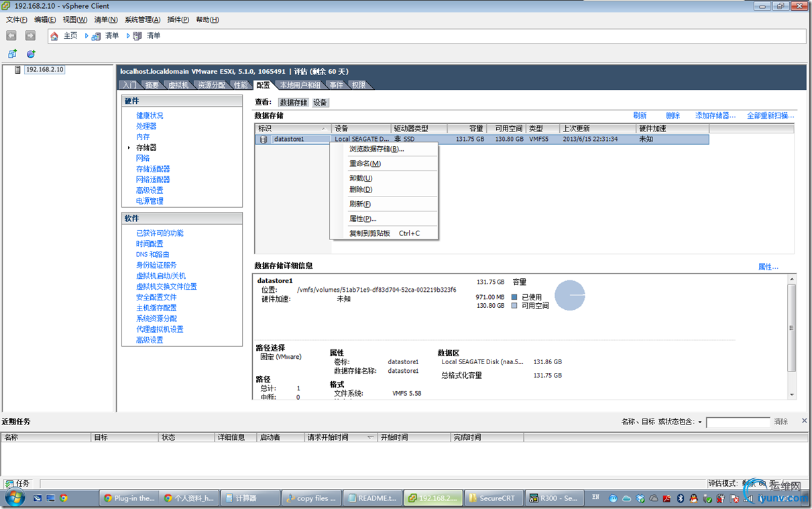This screenshot has width=812, height=509.
Task: Choose 复制到剪贴板 from context menu
Action: [384, 233]
